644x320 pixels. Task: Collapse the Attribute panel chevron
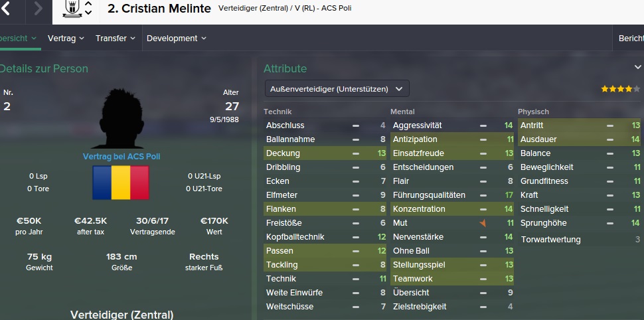click(x=638, y=68)
